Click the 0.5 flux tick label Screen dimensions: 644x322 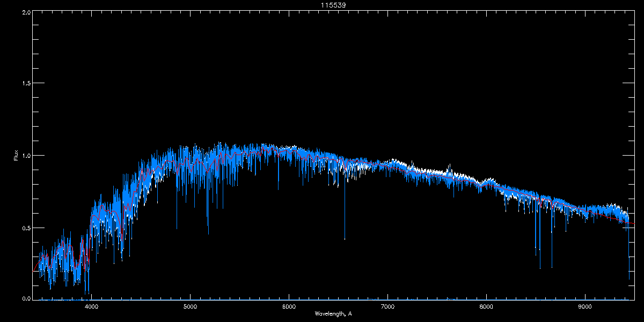[x=26, y=228]
